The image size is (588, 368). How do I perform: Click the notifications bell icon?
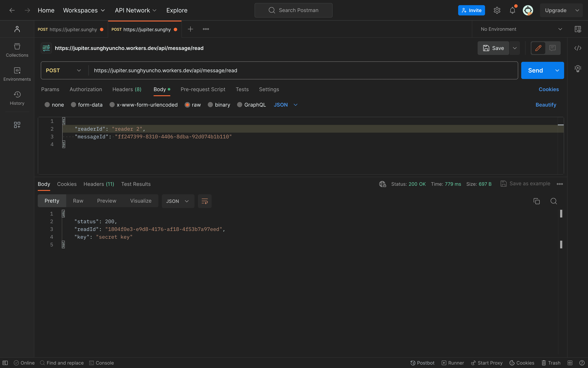point(512,10)
